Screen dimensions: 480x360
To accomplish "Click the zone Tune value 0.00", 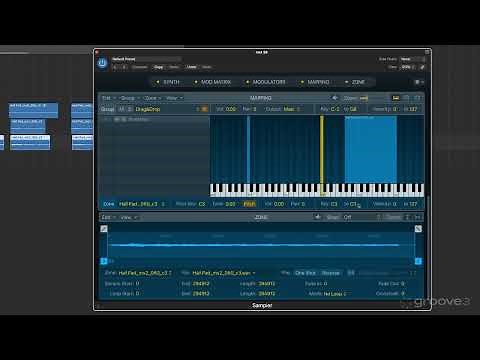I will [230, 204].
